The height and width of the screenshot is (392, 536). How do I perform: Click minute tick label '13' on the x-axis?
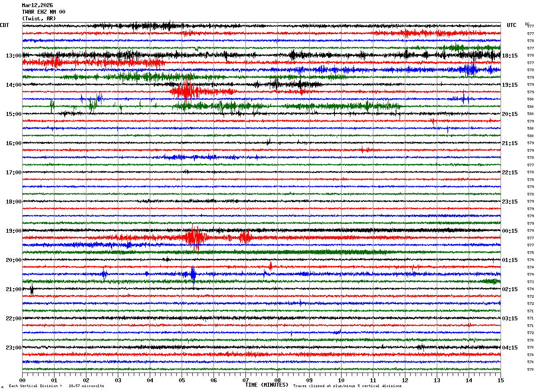coord(437,380)
